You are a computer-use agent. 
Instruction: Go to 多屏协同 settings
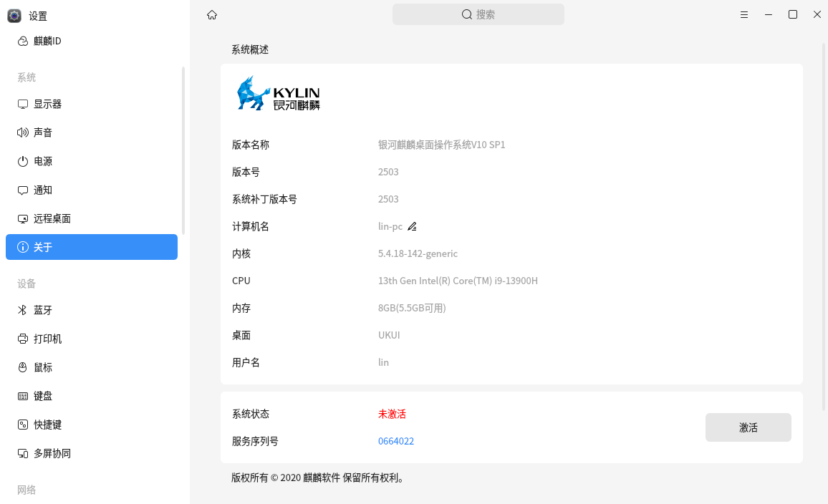tap(92, 453)
